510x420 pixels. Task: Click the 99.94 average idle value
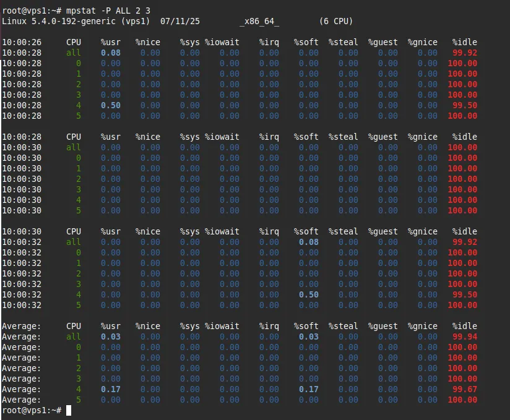(464, 336)
